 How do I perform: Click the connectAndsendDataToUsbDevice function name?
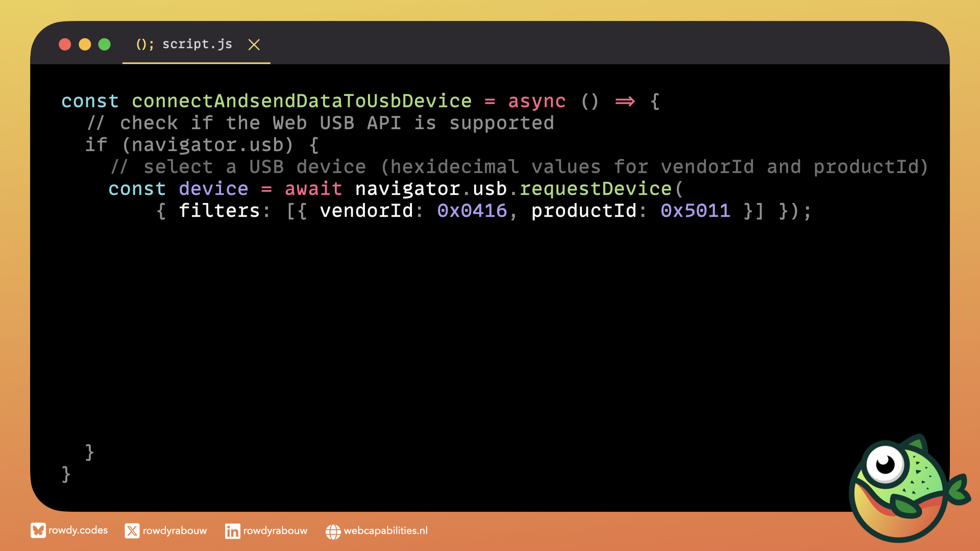pyautogui.click(x=301, y=101)
